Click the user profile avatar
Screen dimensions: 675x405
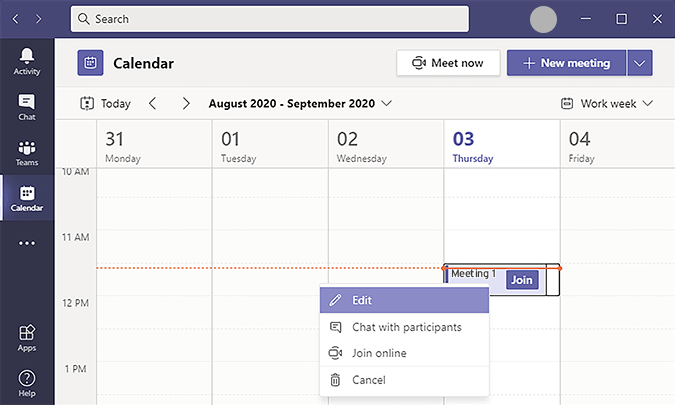coord(543,18)
